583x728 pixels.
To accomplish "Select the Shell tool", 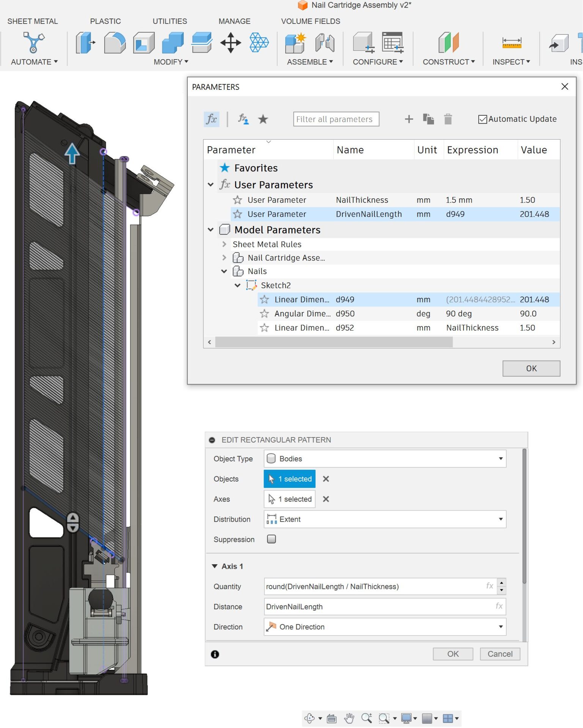I will tap(144, 42).
